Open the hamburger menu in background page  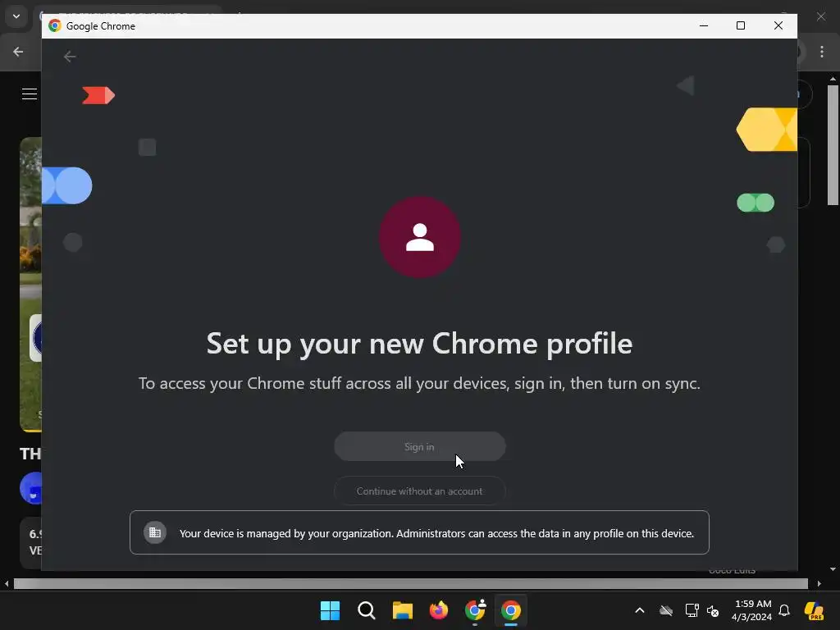tap(30, 94)
